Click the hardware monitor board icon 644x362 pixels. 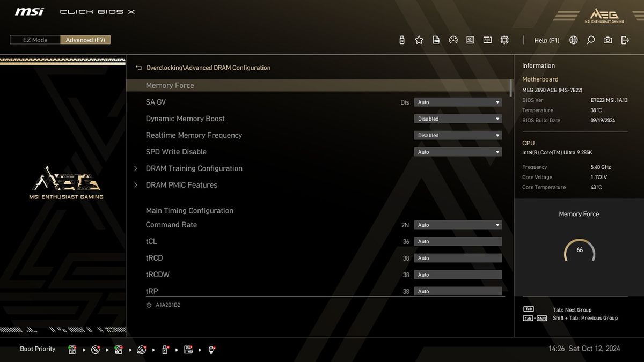point(470,40)
